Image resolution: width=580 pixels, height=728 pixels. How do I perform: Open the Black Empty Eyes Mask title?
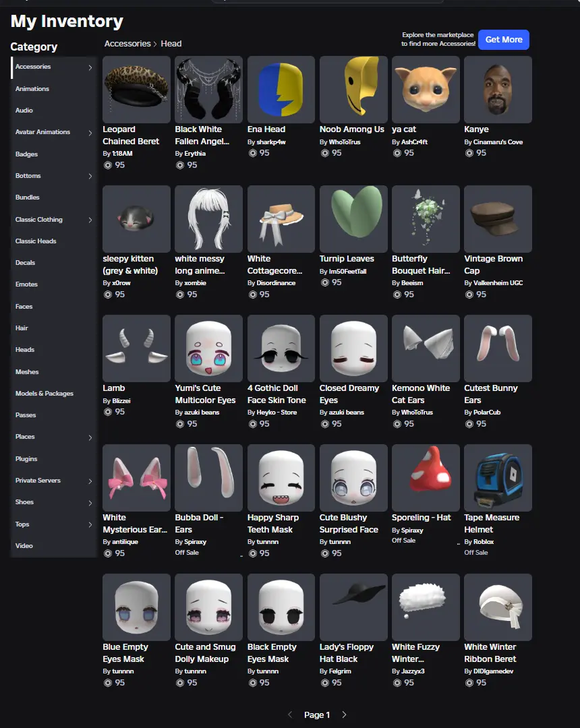pos(272,653)
